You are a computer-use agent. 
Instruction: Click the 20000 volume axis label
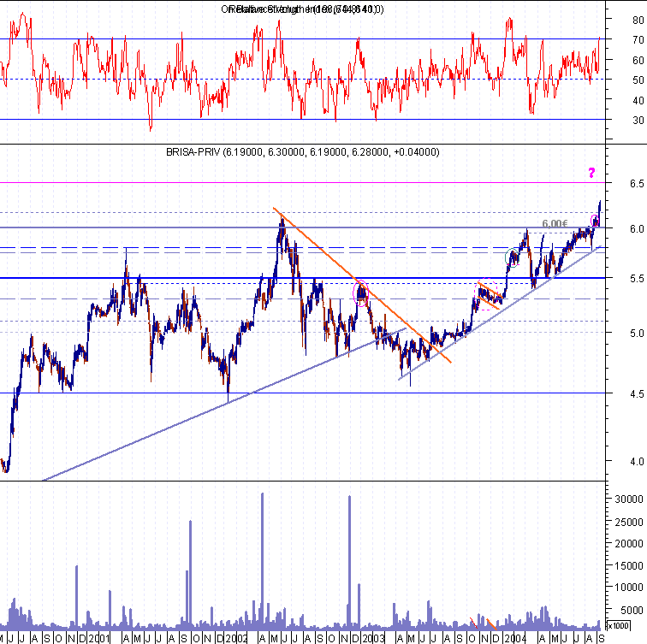(x=629, y=544)
